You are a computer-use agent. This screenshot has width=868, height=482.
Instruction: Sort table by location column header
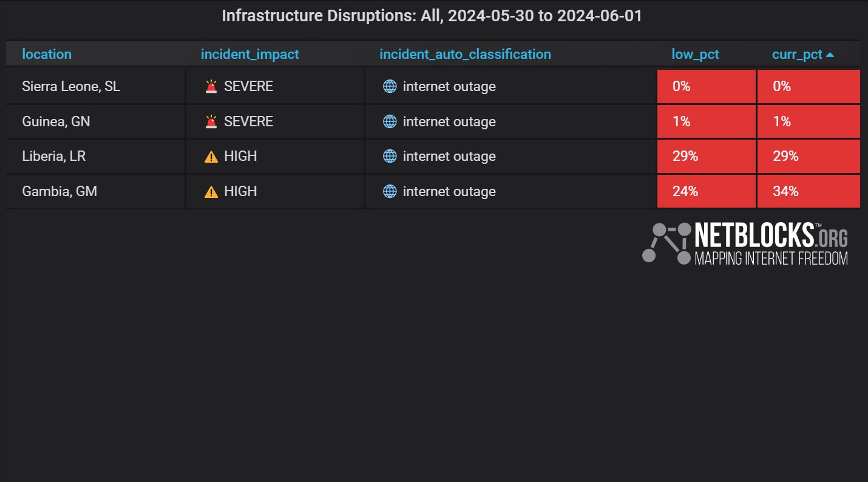coord(47,54)
